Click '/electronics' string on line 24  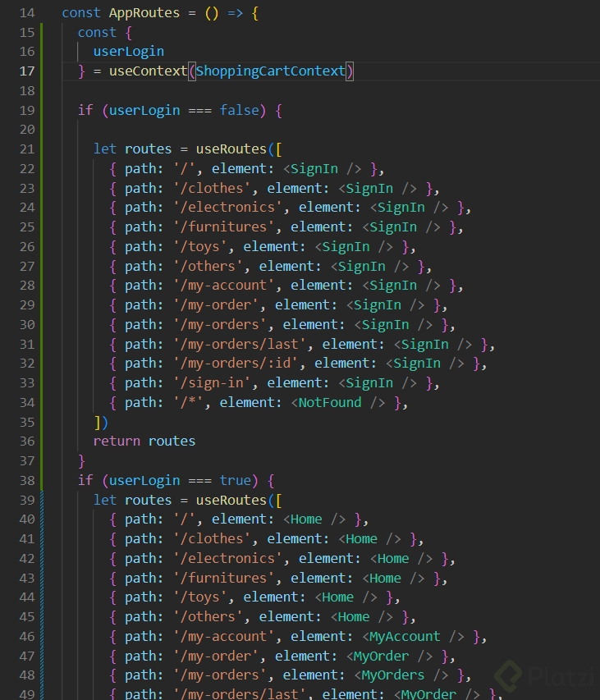pos(227,208)
